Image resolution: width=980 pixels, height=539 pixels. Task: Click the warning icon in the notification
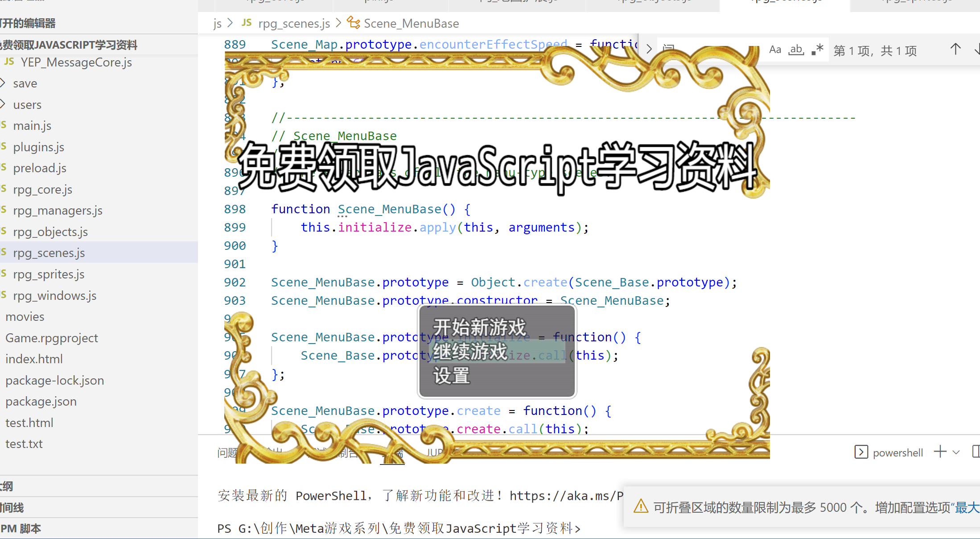coord(641,506)
